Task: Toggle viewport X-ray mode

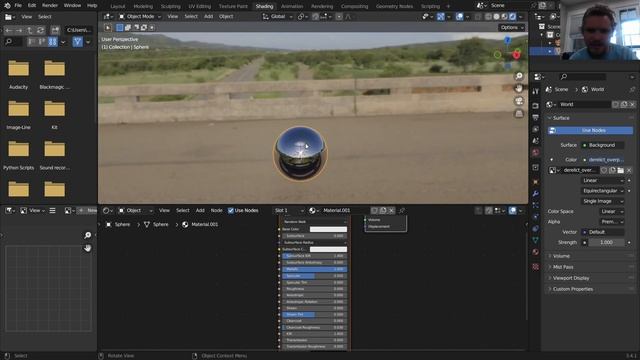Action: [x=478, y=17]
